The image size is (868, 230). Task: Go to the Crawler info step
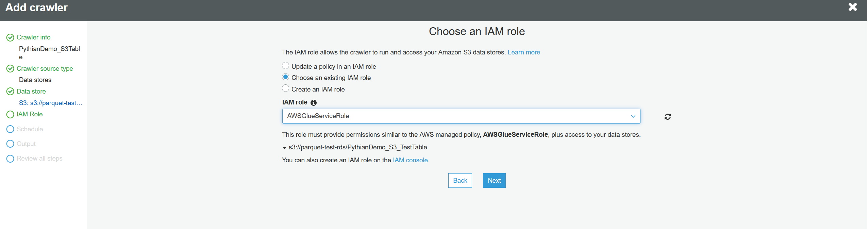33,37
